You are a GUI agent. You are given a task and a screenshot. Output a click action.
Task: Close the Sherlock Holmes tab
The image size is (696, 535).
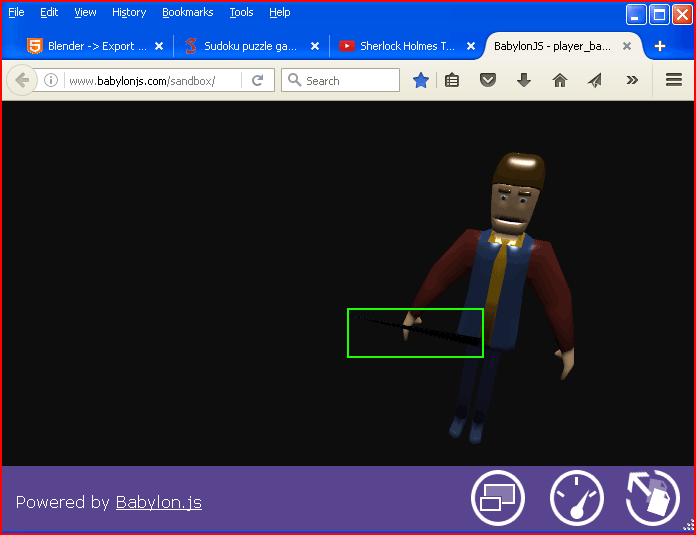click(x=471, y=46)
